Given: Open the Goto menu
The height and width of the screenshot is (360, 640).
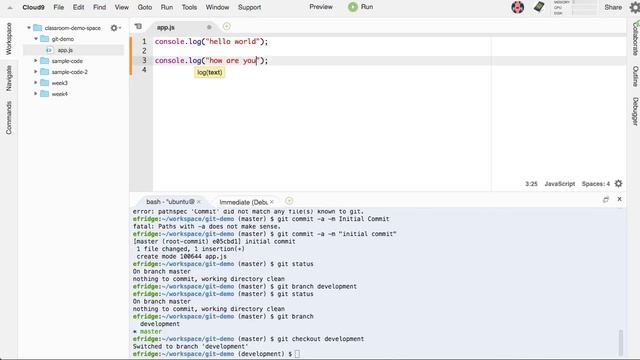Looking at the screenshot, I should [144, 7].
